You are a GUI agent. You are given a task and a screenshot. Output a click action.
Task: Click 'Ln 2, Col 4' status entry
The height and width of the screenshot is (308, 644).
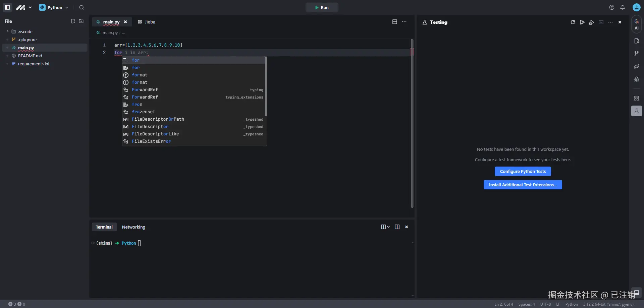504,304
